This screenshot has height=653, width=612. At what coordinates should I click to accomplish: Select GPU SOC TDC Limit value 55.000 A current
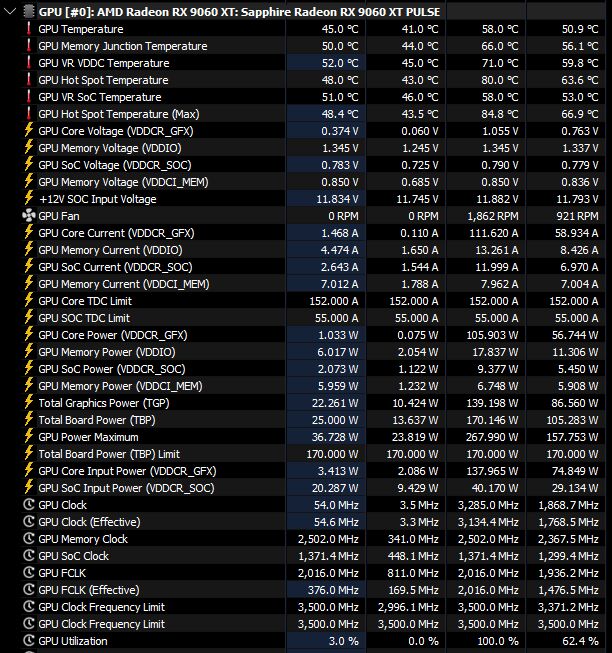[x=336, y=318]
